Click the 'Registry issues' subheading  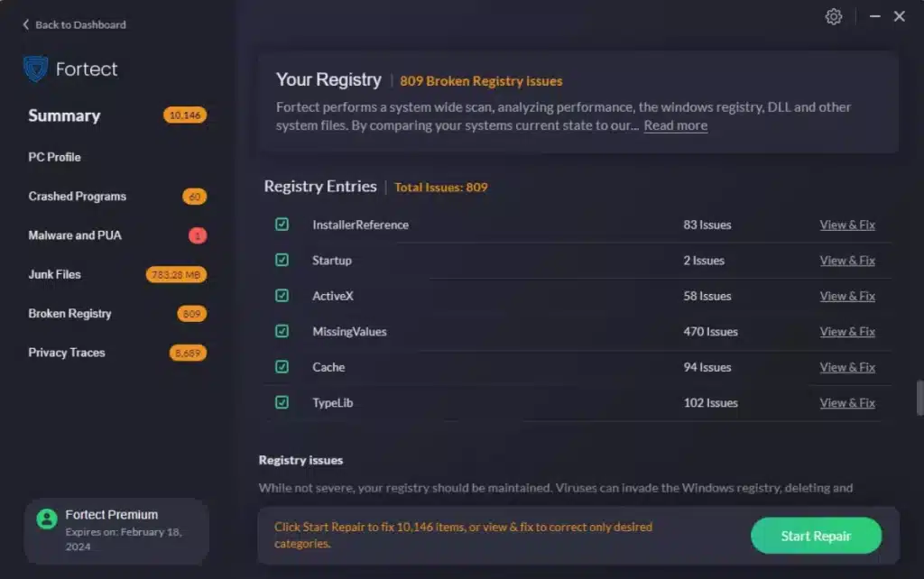(300, 460)
